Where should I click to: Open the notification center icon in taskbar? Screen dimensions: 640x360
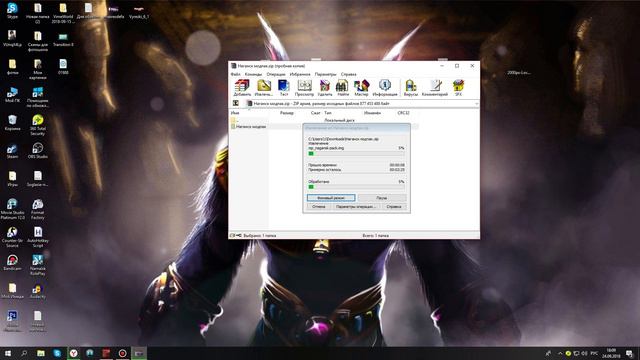[x=629, y=353]
